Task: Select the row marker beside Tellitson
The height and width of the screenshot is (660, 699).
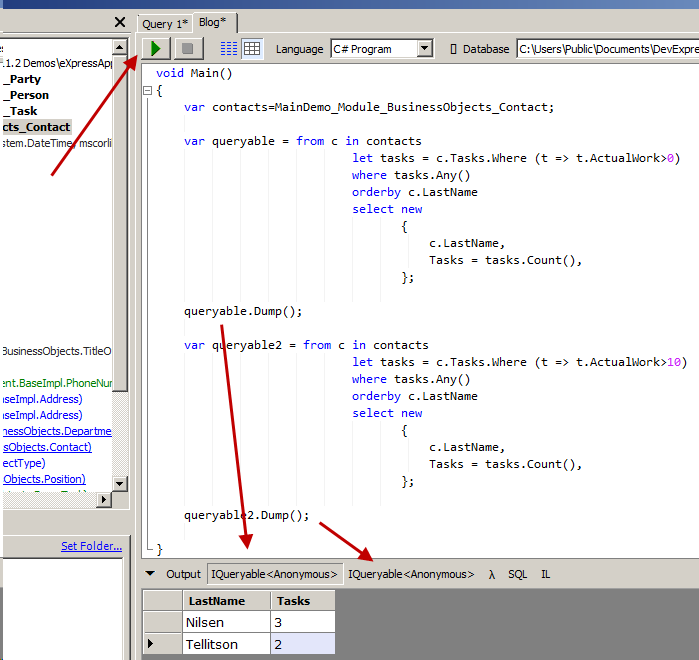Action: (x=153, y=645)
